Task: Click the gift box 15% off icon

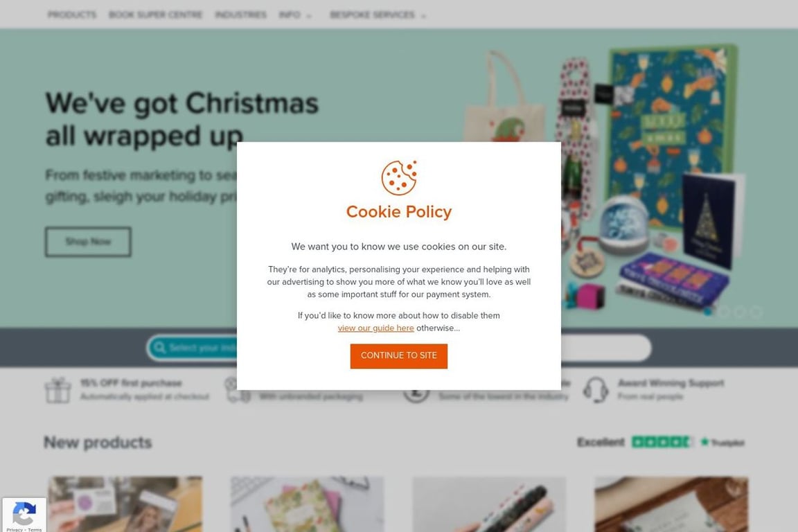Action: click(x=57, y=390)
